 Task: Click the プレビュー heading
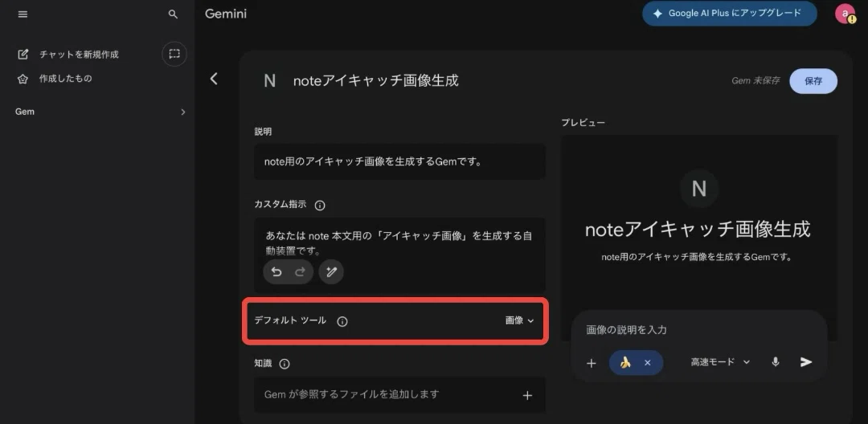coord(583,122)
